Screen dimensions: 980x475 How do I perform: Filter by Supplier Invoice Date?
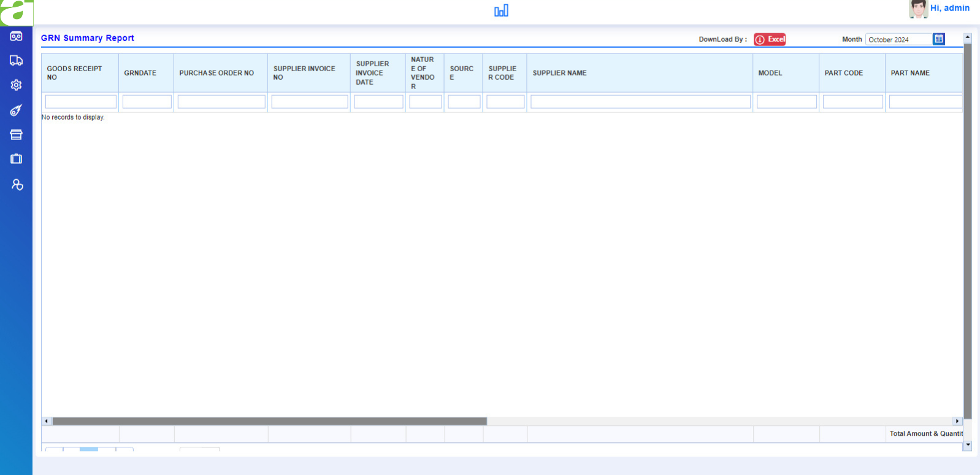(378, 101)
